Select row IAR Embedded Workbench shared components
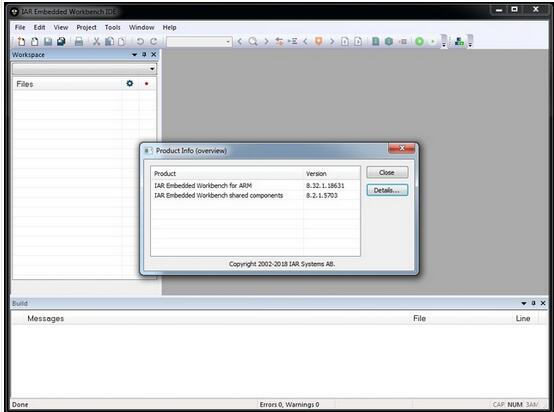Screen dimensions: 554x412 pos(255,195)
